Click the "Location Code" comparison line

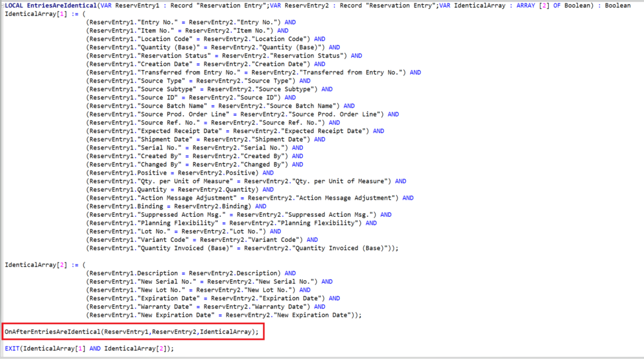click(205, 39)
